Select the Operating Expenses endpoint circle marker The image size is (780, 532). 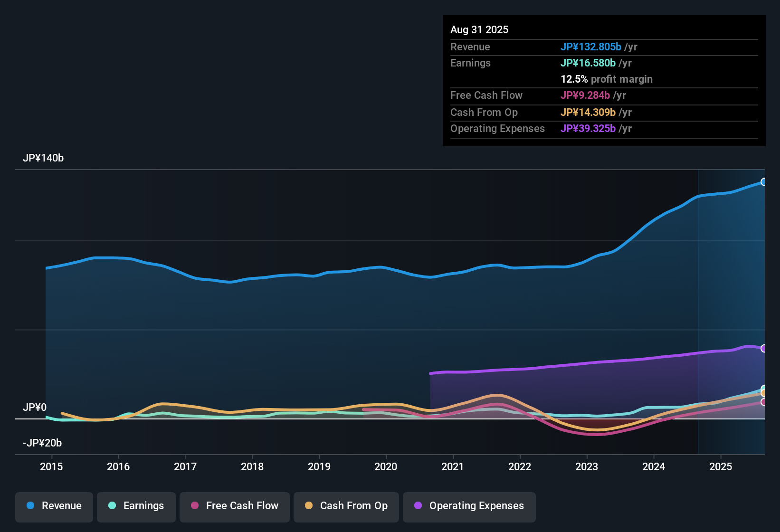763,349
